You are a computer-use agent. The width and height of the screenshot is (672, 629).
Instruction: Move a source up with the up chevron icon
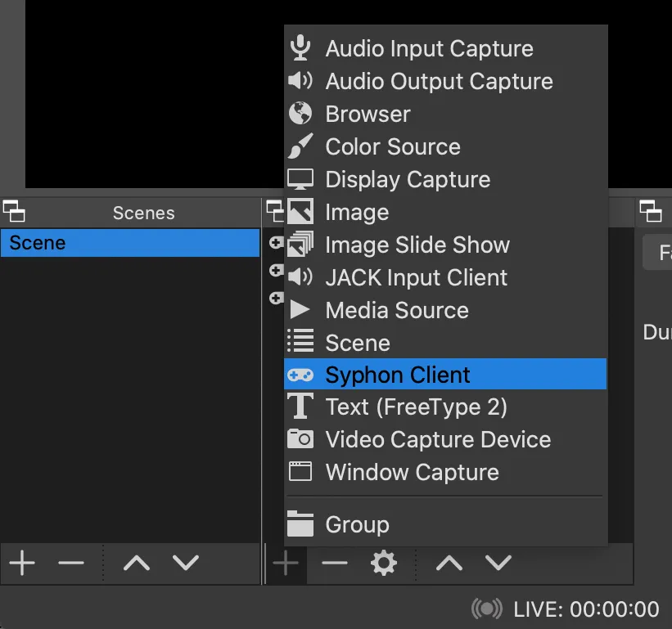[x=448, y=563]
